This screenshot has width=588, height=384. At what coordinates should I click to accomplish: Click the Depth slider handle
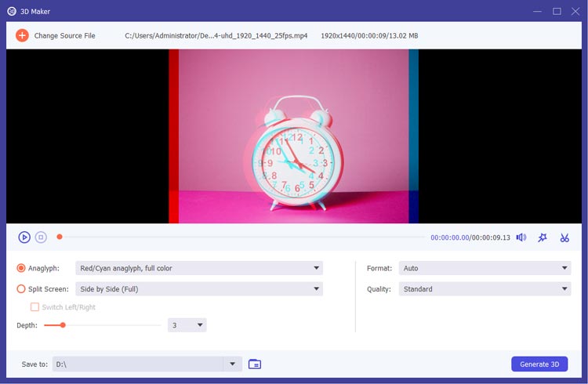(63, 325)
